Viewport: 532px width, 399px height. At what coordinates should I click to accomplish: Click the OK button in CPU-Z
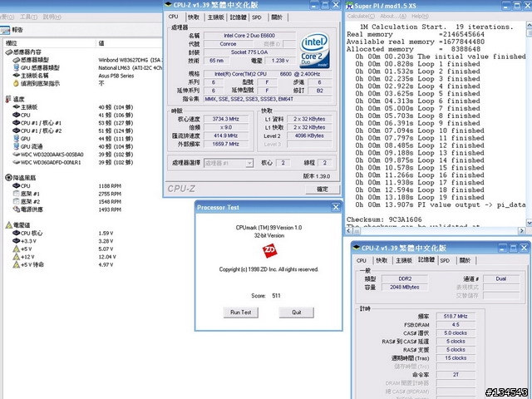(323, 190)
